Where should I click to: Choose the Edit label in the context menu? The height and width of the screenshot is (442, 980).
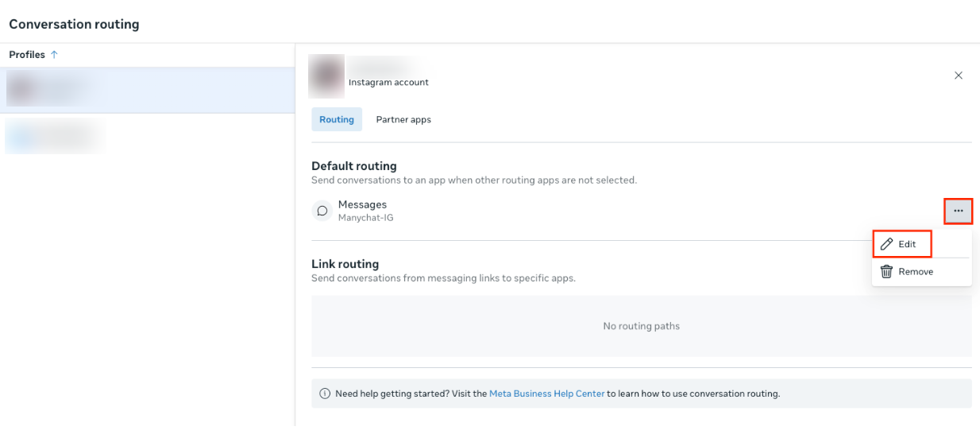[x=907, y=244]
